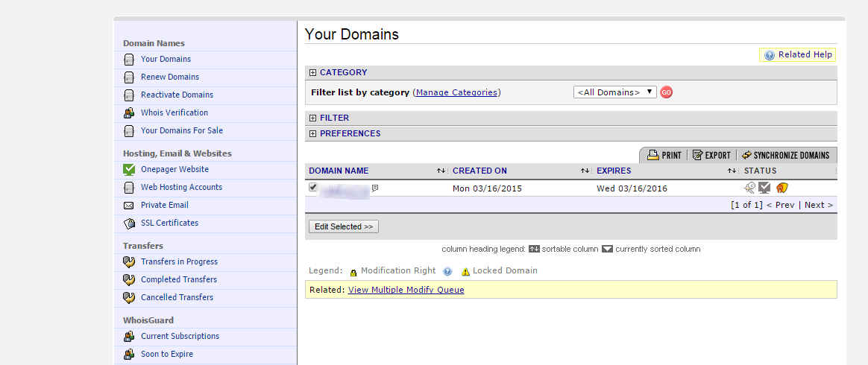Click the Related Help question mark icon
The image size is (868, 365).
click(x=770, y=55)
